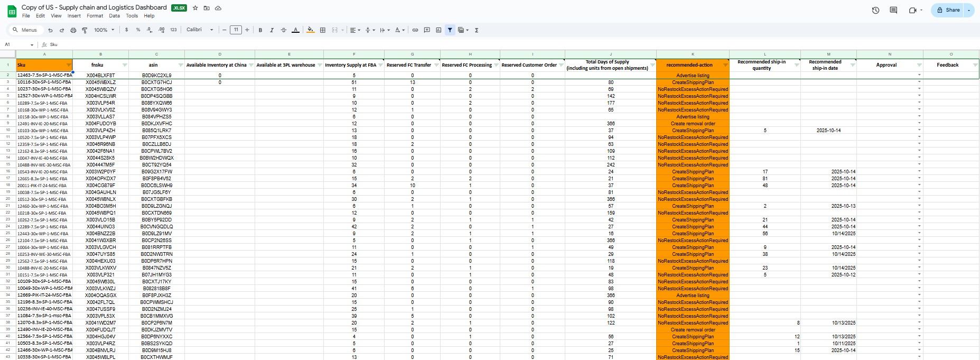
Task: Open the Calibri font dropdown
Action: coord(200,30)
